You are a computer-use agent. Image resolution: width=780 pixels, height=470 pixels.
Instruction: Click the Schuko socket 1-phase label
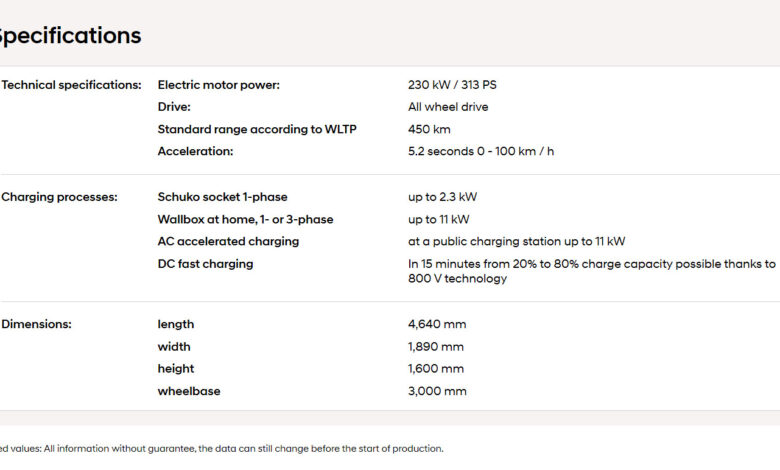[222, 197]
